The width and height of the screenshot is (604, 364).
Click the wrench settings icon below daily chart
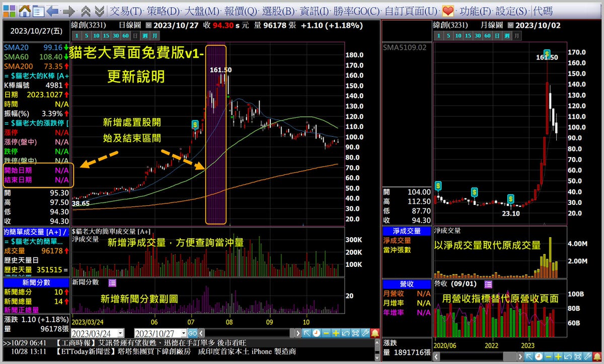(365, 333)
